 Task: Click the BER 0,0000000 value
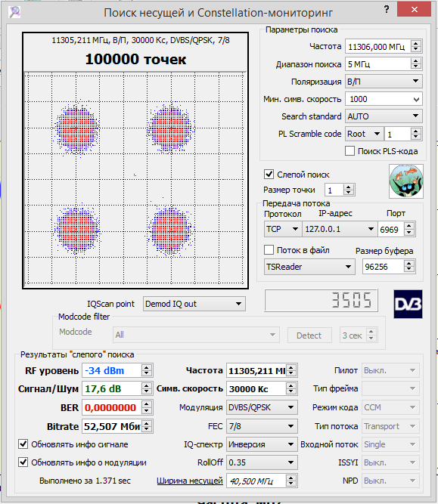112,407
